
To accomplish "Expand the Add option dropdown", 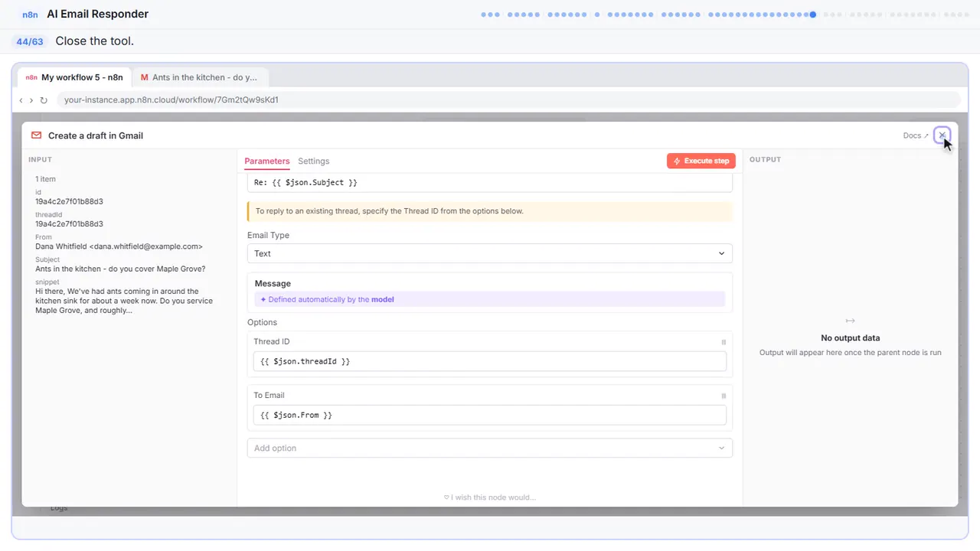I will click(490, 448).
